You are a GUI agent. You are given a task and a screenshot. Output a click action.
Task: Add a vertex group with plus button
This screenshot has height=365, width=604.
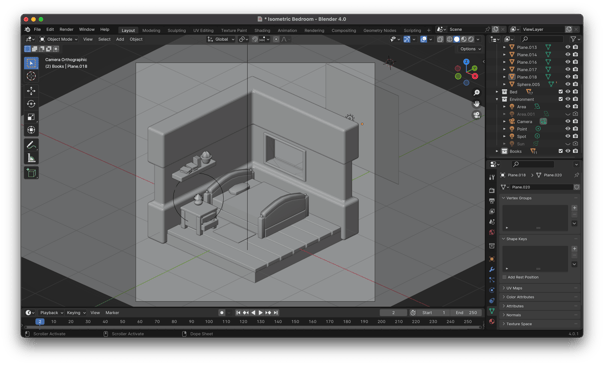574,208
